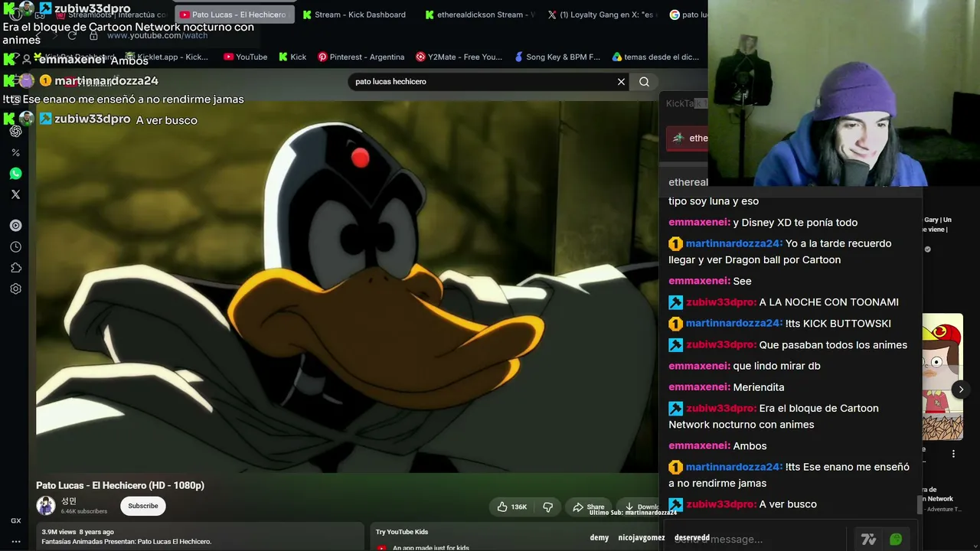This screenshot has height=551, width=980.
Task: Open browser Settings gear in sidebar
Action: tap(15, 289)
